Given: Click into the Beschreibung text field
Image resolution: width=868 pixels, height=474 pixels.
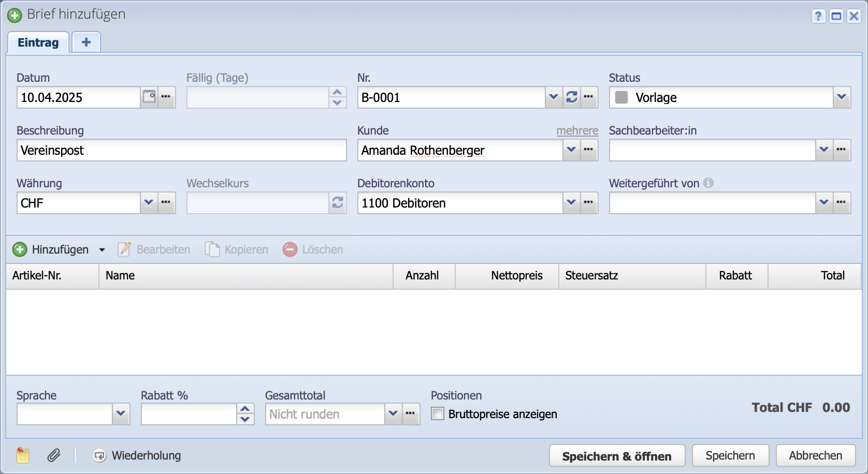Looking at the screenshot, I should 181,150.
